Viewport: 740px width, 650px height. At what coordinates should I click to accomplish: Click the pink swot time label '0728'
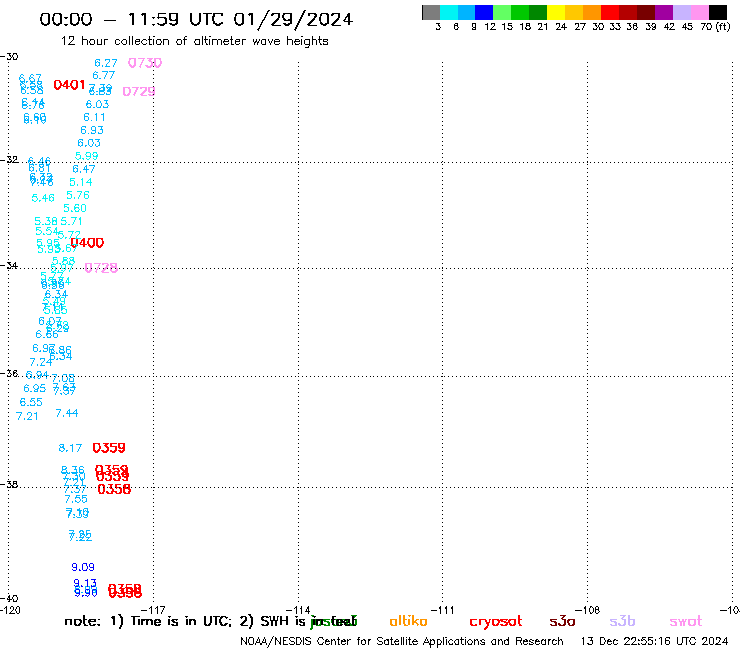(101, 268)
